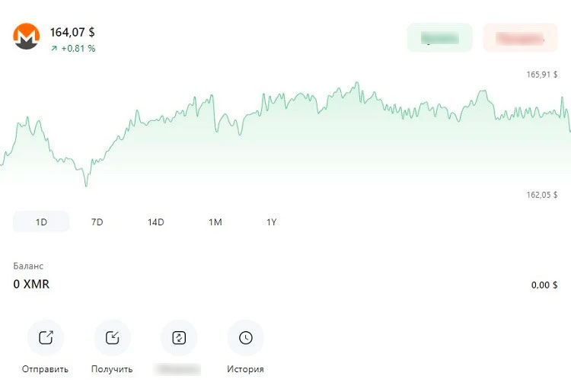Click the История label
The width and height of the screenshot is (571, 392).
click(x=246, y=369)
